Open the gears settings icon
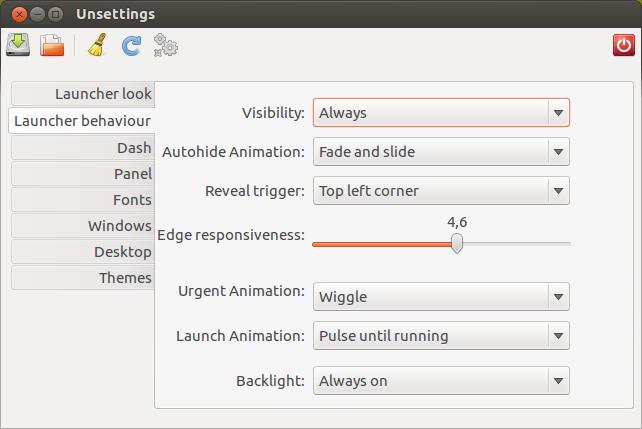642x429 pixels. (165, 45)
